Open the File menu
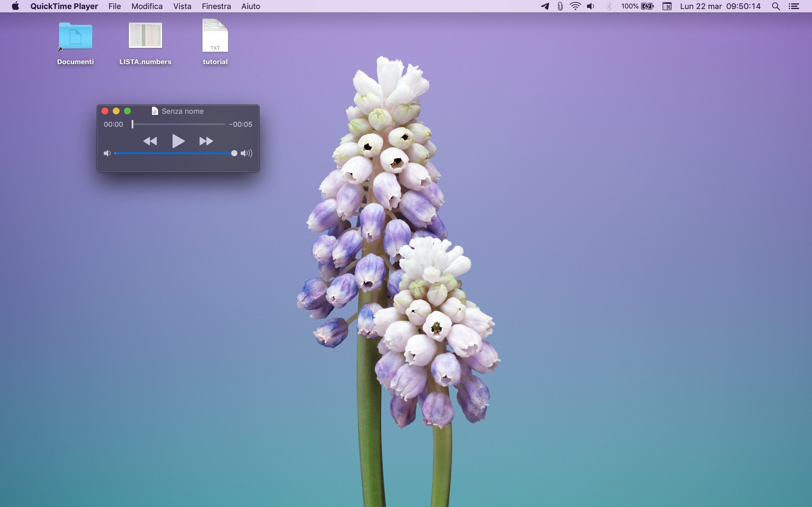This screenshot has height=507, width=812. [x=115, y=6]
